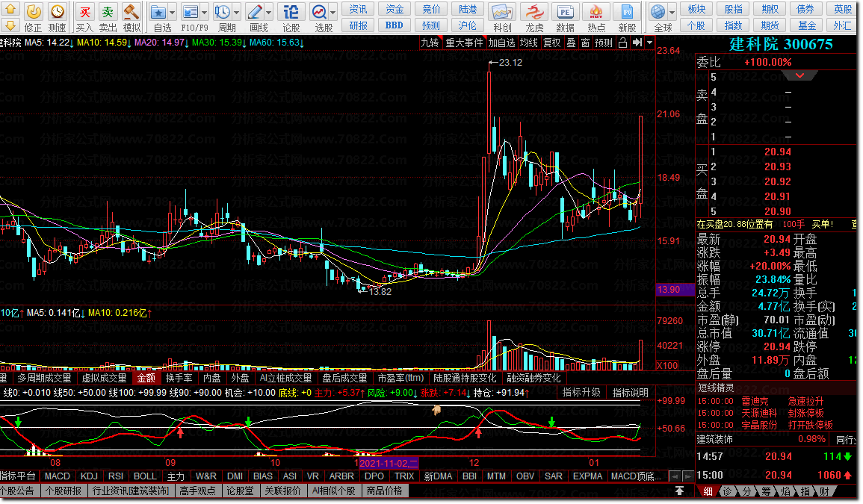Click the green 卖出 sell icon

108,11
